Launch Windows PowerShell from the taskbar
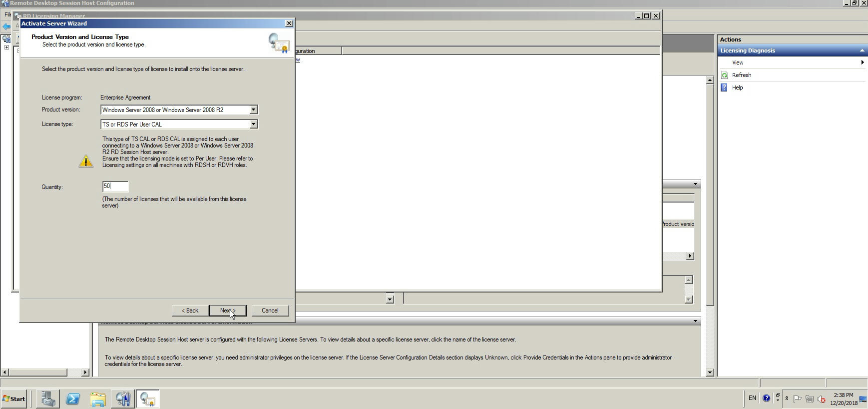Viewport: 868px width, 409px height. 73,399
